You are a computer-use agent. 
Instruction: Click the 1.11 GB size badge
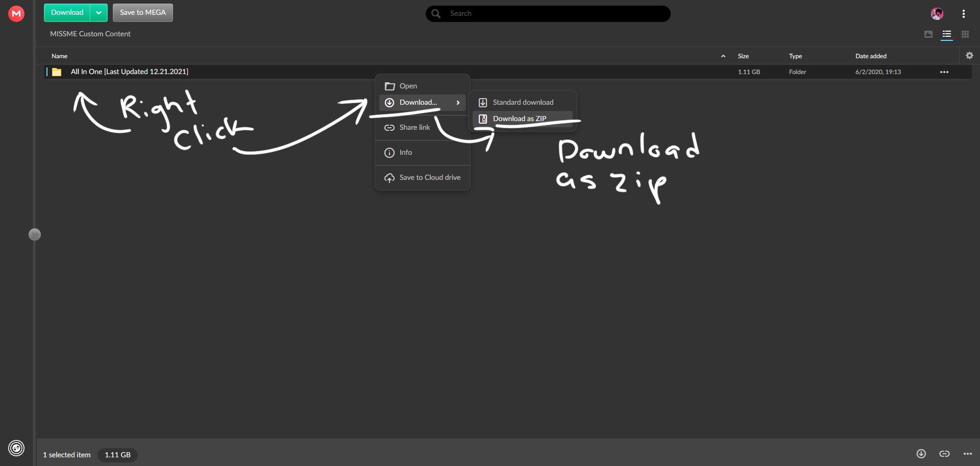(117, 455)
